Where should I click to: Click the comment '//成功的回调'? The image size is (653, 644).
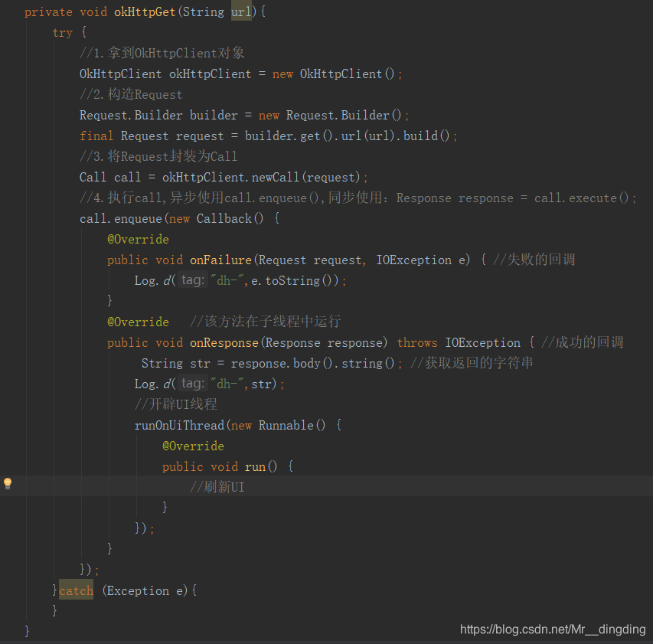click(583, 342)
